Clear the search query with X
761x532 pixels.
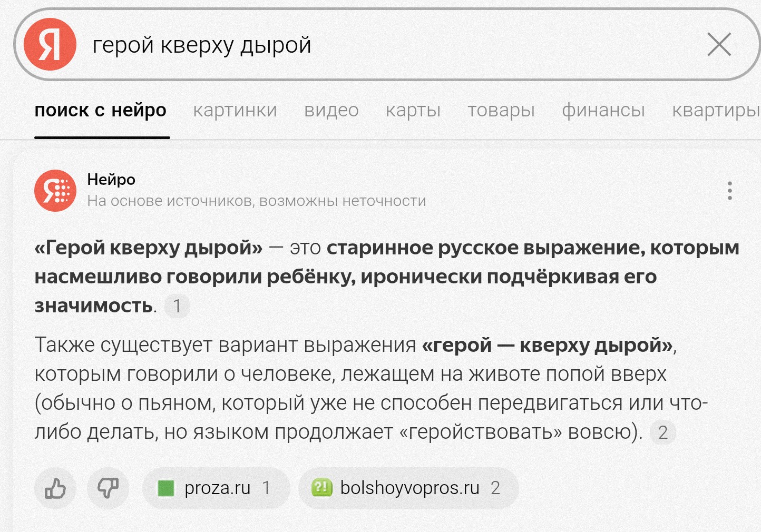[x=719, y=44]
